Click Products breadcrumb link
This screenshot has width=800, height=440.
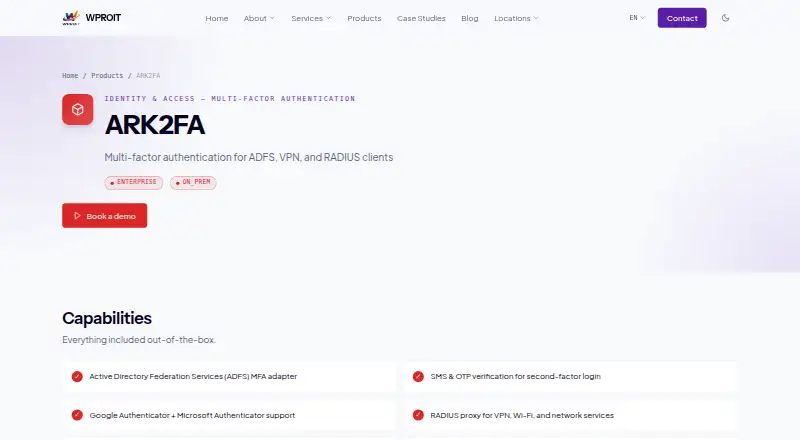[x=107, y=76]
